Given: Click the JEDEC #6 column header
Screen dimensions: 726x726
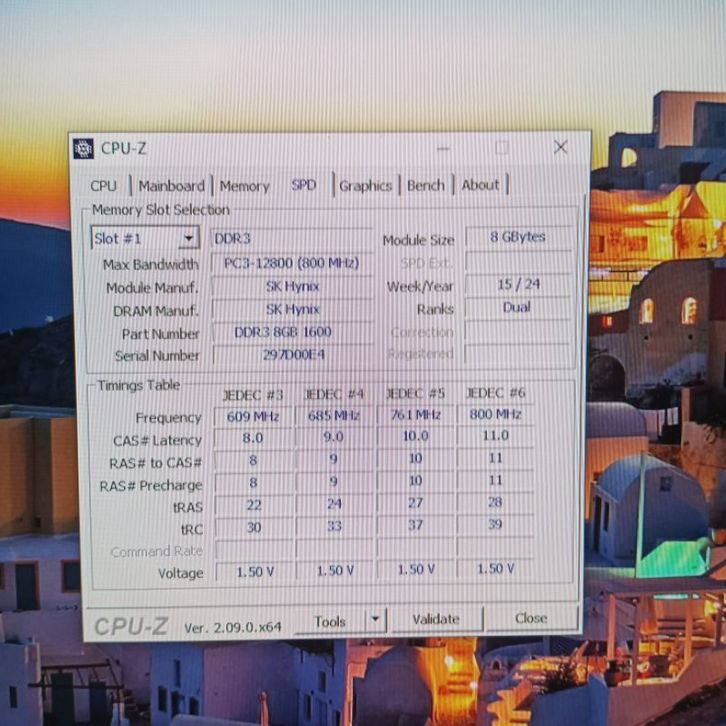Looking at the screenshot, I should [x=495, y=393].
